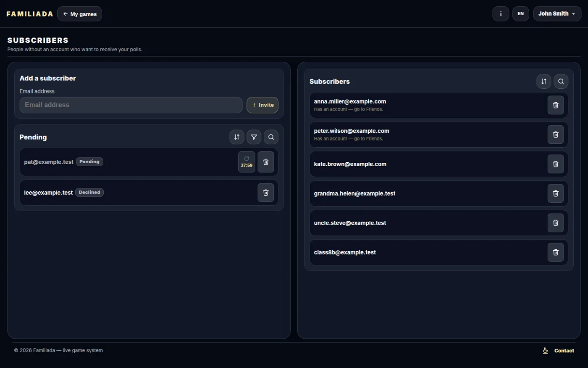Click the Pending status badge for pat@example.test
588x368 pixels.
click(x=89, y=161)
